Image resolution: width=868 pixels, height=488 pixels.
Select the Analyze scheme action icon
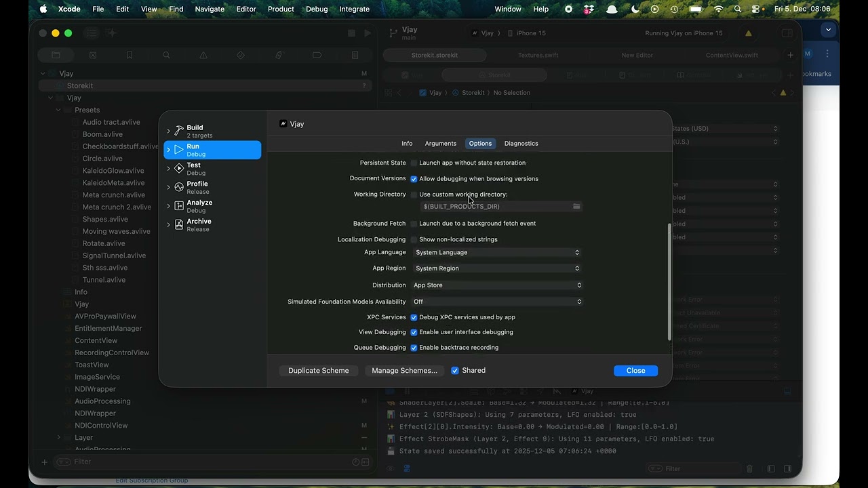[179, 206]
